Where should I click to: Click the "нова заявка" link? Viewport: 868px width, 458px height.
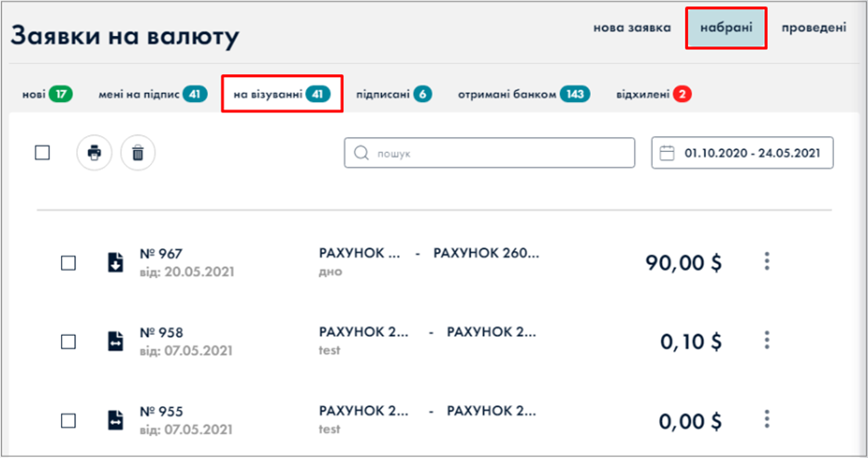(x=632, y=28)
